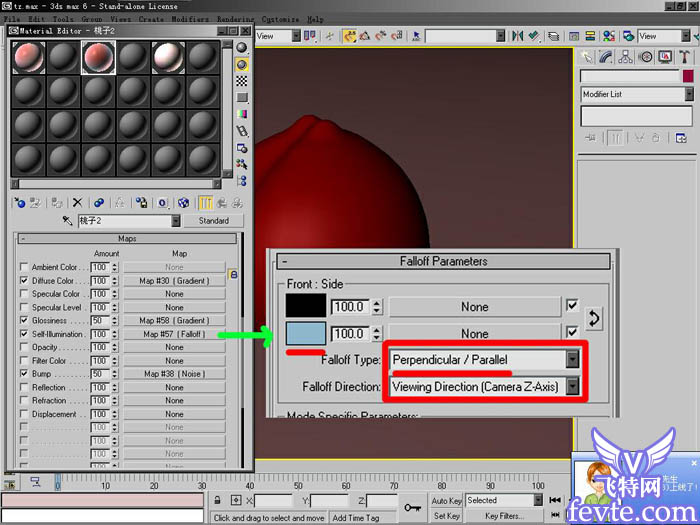Open the Modifiers menu
The height and width of the screenshot is (525, 700).
coord(189,19)
